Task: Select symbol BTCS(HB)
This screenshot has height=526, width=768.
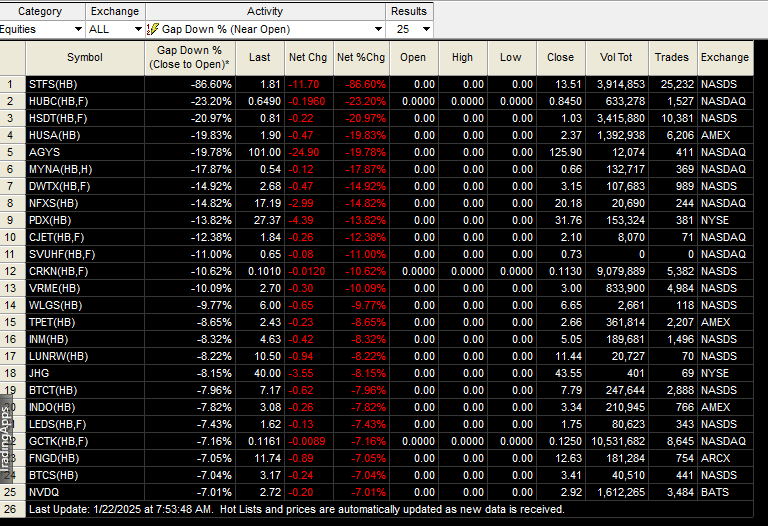Action: [x=53, y=475]
